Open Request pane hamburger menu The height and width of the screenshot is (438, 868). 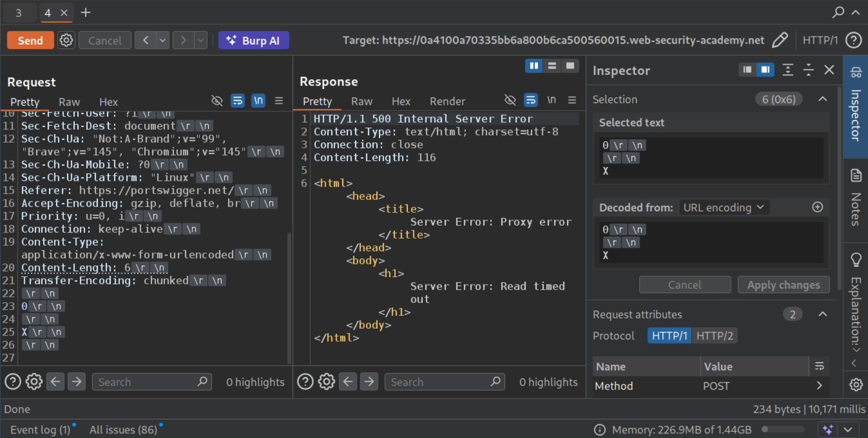pos(279,101)
